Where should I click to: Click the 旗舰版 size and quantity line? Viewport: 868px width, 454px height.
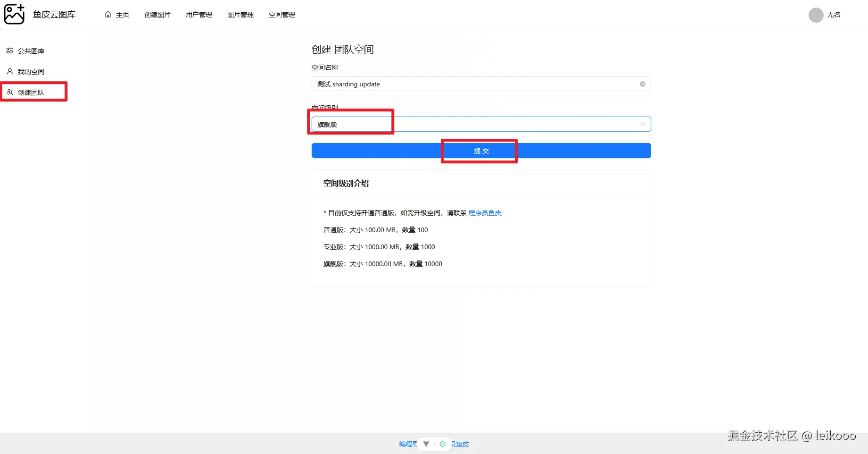pos(383,264)
